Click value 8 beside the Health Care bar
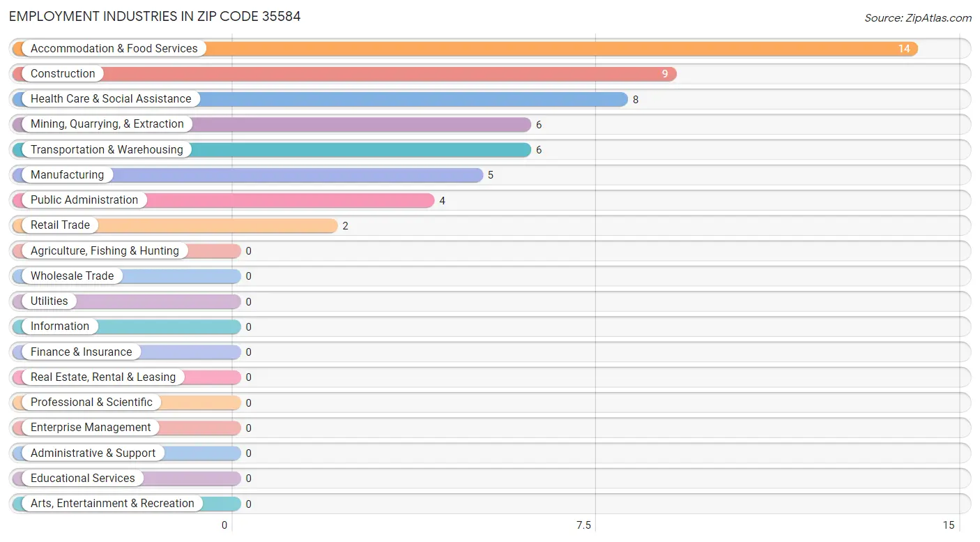The width and height of the screenshot is (980, 542). pos(636,100)
